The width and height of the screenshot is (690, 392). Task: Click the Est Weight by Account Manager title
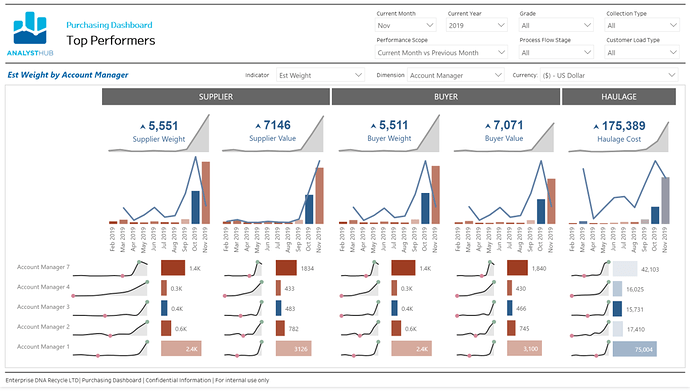click(x=68, y=75)
